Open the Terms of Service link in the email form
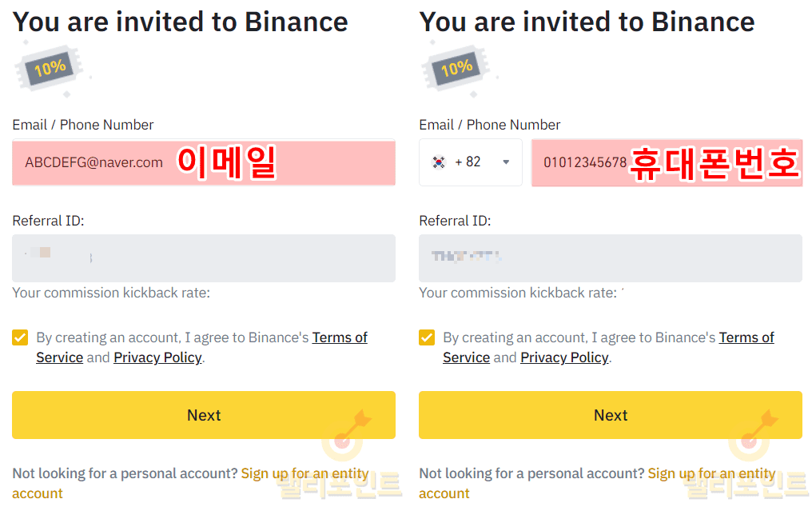This screenshot has width=812, height=507. 340,337
